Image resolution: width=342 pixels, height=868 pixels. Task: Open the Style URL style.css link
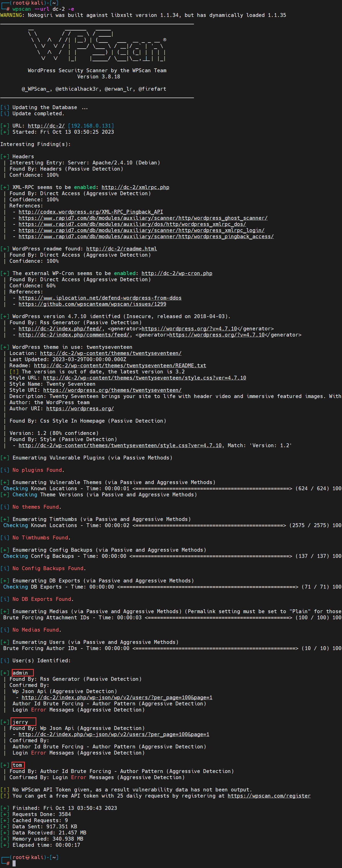[x=144, y=378]
